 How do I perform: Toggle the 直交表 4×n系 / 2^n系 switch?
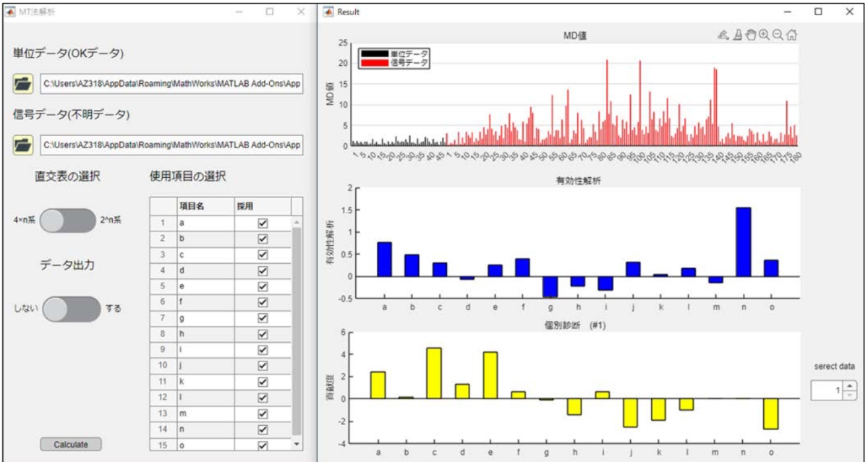click(67, 221)
